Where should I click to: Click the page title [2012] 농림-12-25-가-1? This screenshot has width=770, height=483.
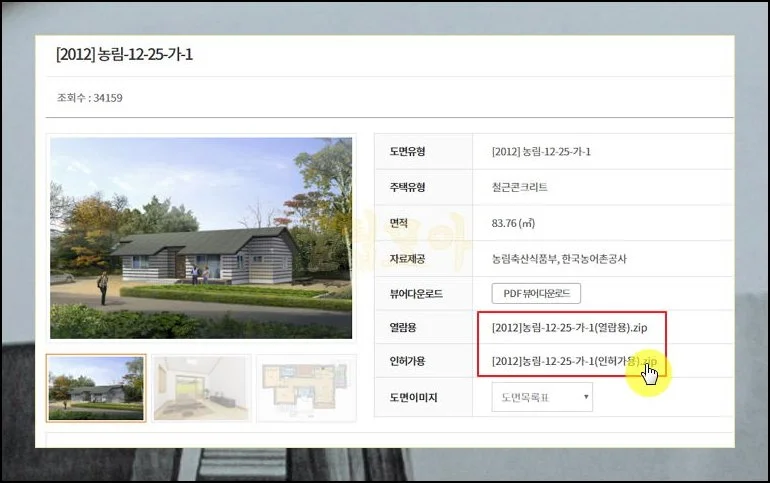[x=124, y=55]
